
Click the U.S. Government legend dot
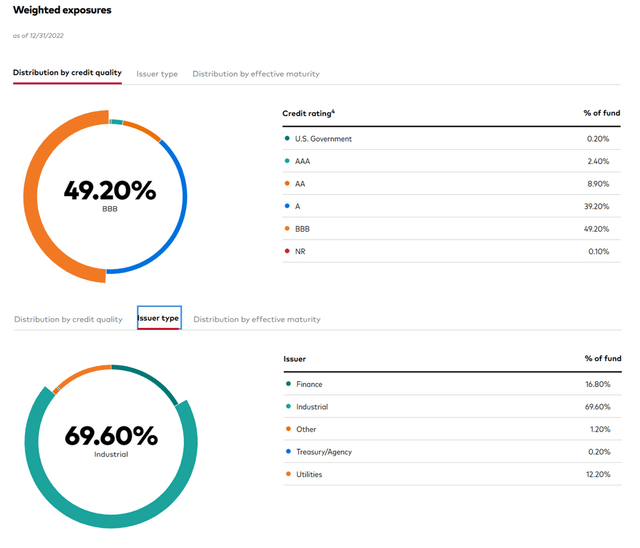tap(287, 139)
